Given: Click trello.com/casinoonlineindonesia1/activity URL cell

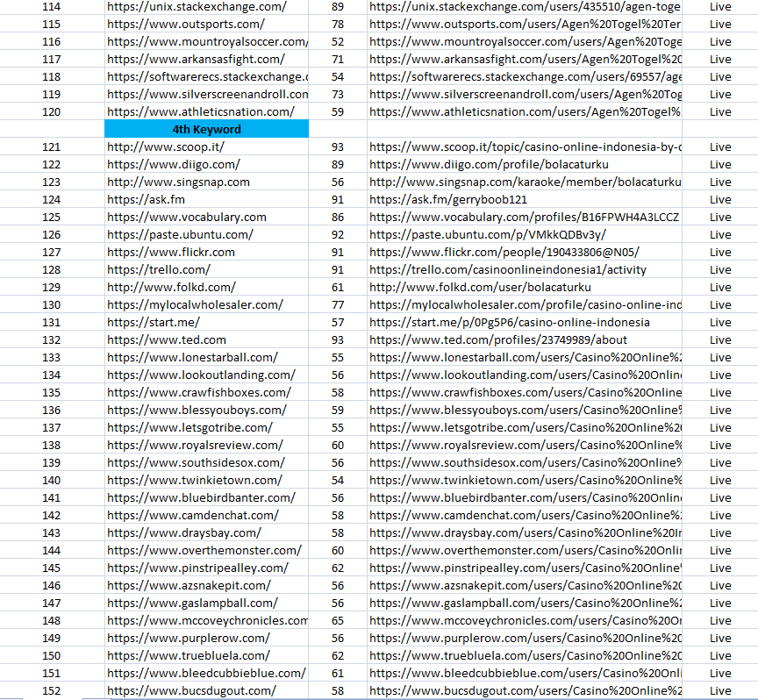Looking at the screenshot, I should coord(525,270).
